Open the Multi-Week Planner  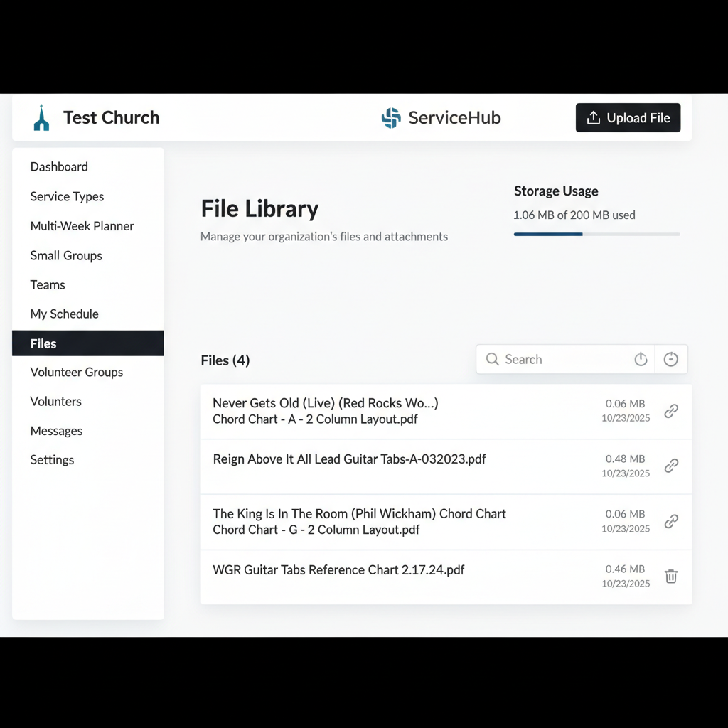click(82, 226)
